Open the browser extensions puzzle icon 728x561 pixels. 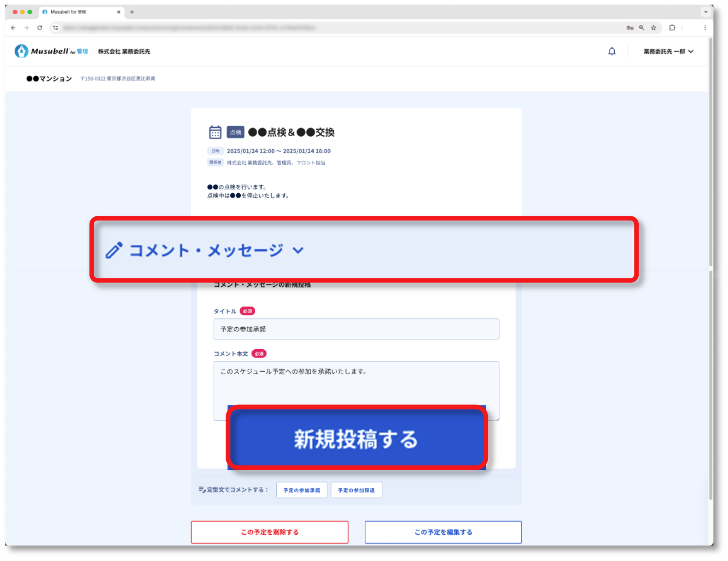(672, 28)
